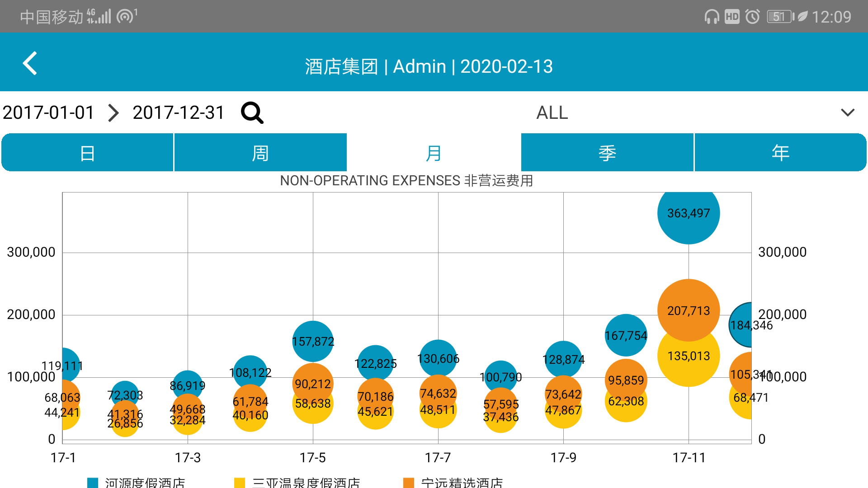The image size is (868, 488).
Task: Tap the alarm clock status icon
Action: 752,17
